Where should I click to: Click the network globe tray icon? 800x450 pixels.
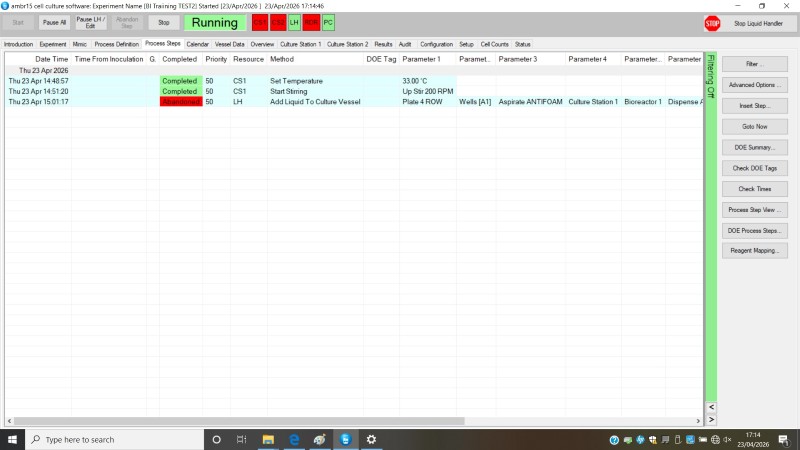tap(715, 440)
